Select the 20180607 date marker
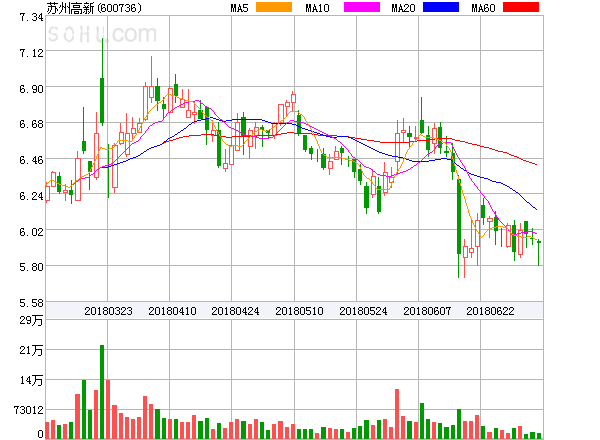Screen dimensions: 600x440 pos(427,311)
